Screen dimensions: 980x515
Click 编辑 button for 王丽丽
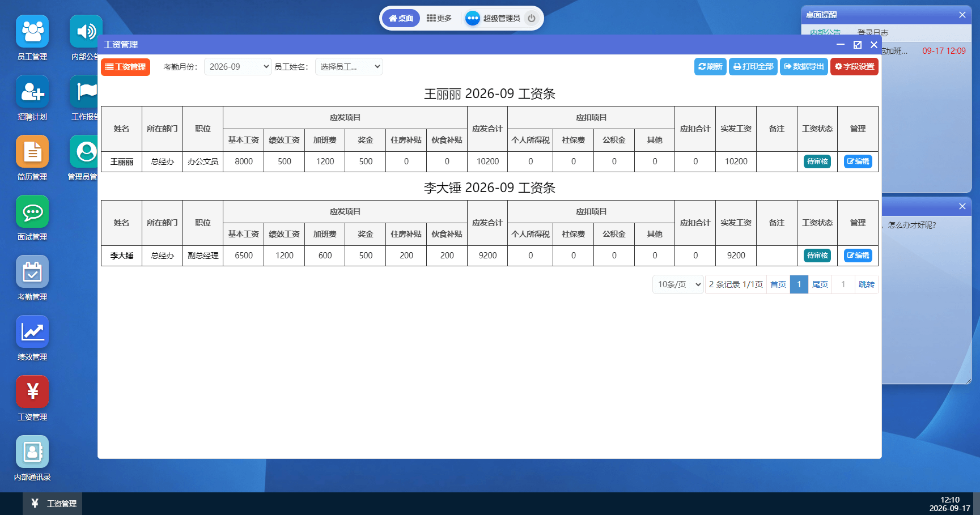[858, 161]
